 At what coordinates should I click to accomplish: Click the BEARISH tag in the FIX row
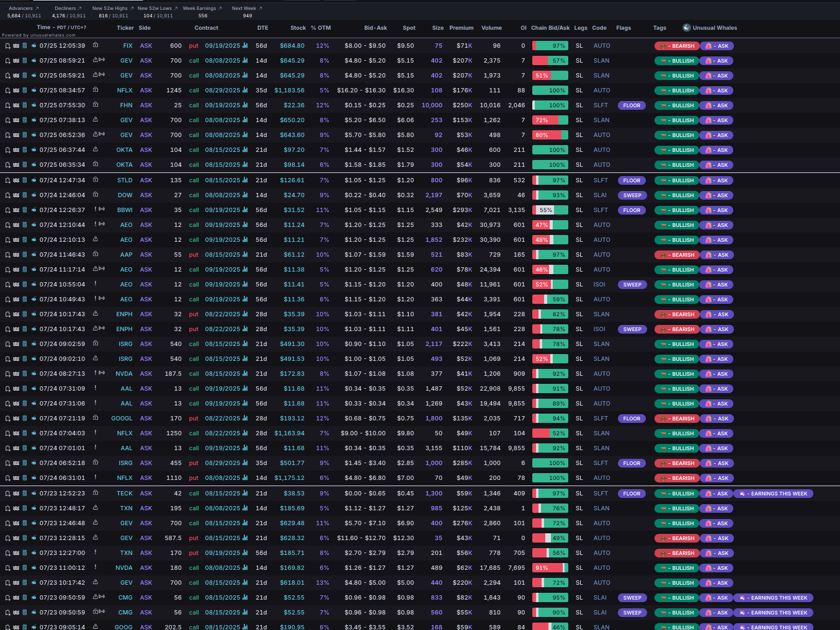(x=677, y=46)
